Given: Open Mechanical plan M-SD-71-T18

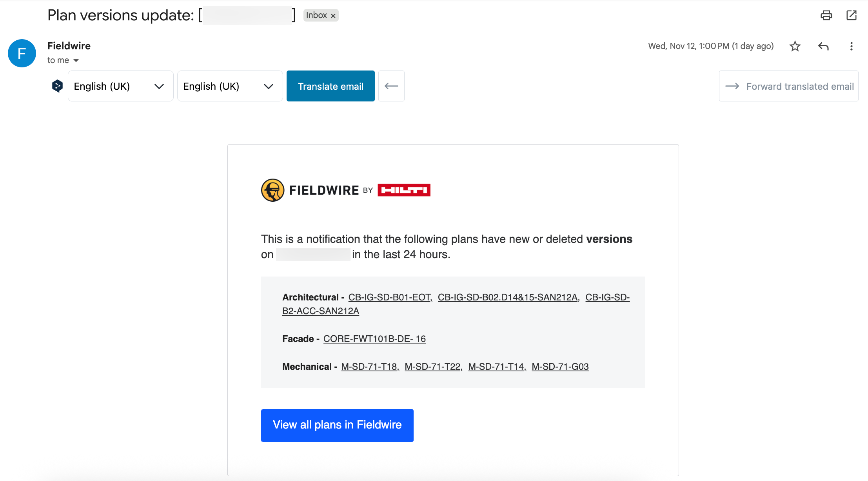Looking at the screenshot, I should click(x=369, y=367).
